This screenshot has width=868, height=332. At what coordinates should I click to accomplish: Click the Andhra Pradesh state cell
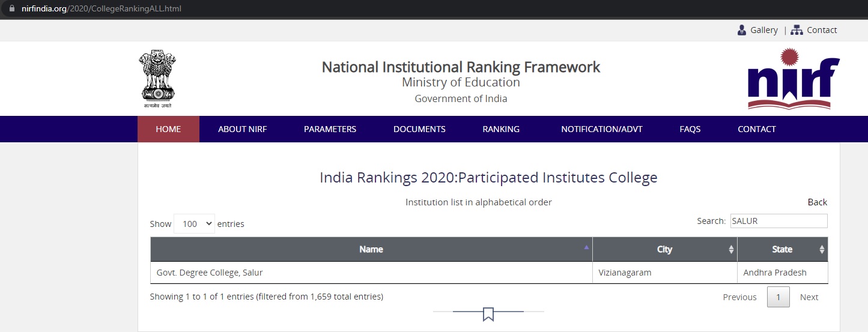[783, 273]
